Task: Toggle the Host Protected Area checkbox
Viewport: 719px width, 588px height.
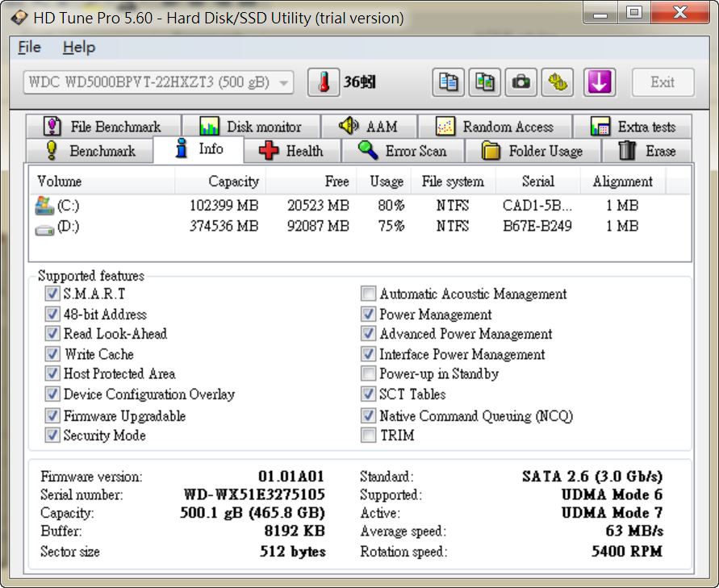Action: click(x=52, y=373)
